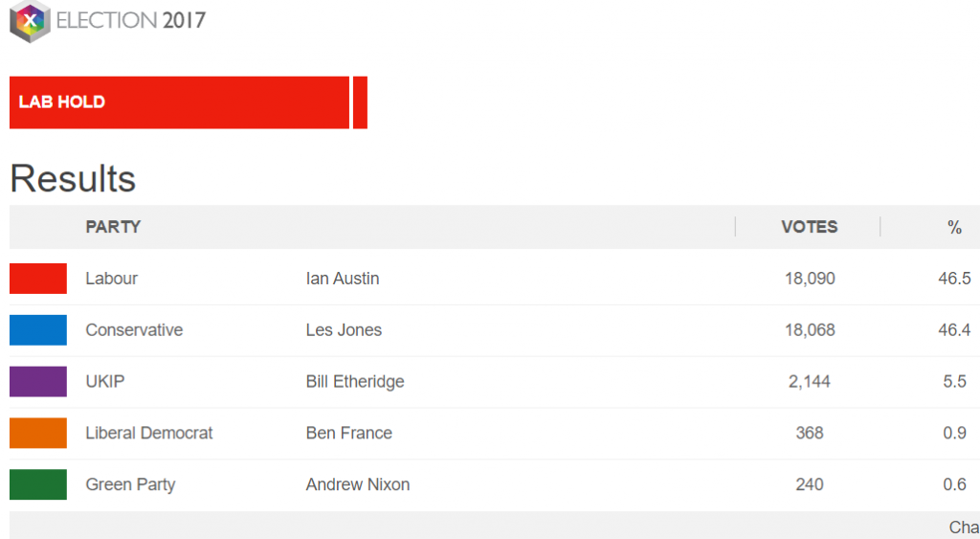980x539 pixels.
Task: Click the red LAB HOLD banner
Action: coord(179,102)
